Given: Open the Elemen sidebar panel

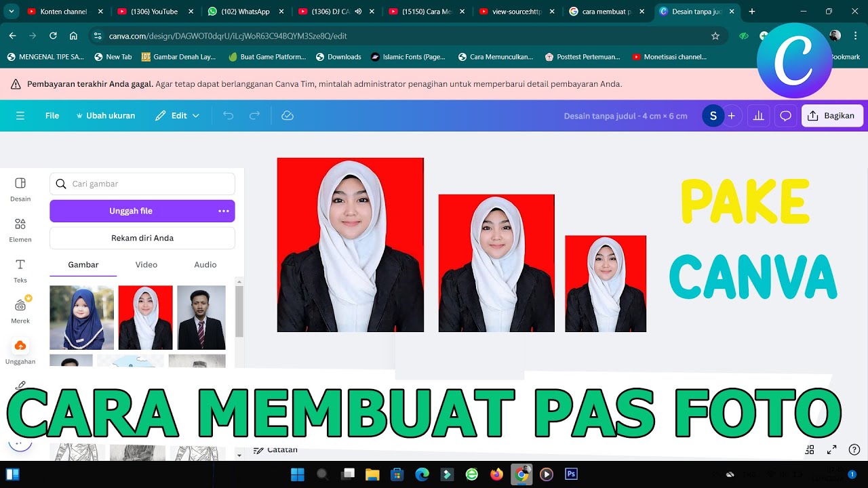Looking at the screenshot, I should click(x=20, y=230).
